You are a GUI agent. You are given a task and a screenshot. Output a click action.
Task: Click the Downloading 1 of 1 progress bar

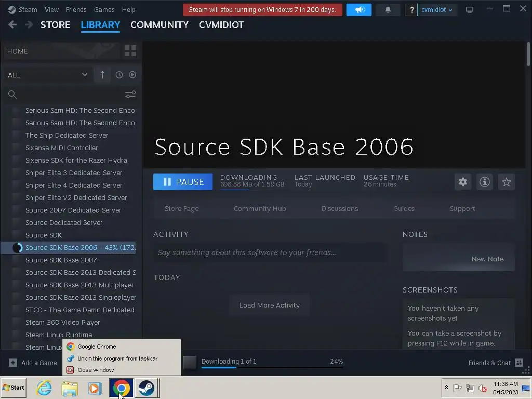[272, 367]
